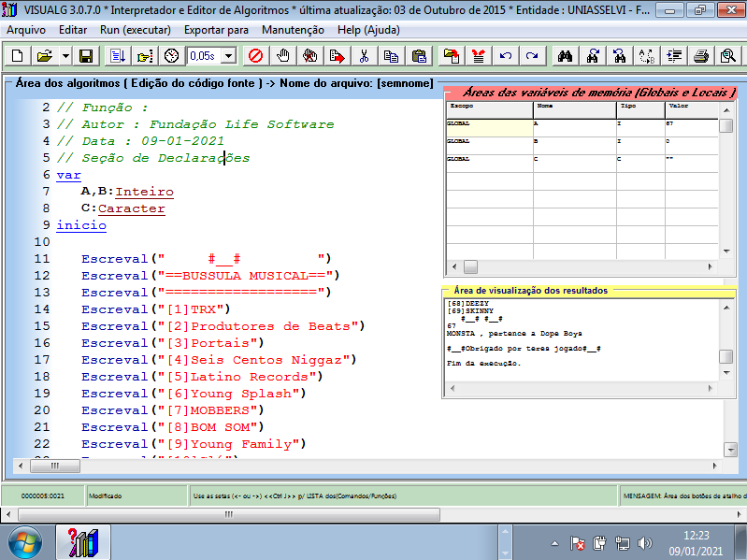Open an existing algorithm file

pos(45,56)
